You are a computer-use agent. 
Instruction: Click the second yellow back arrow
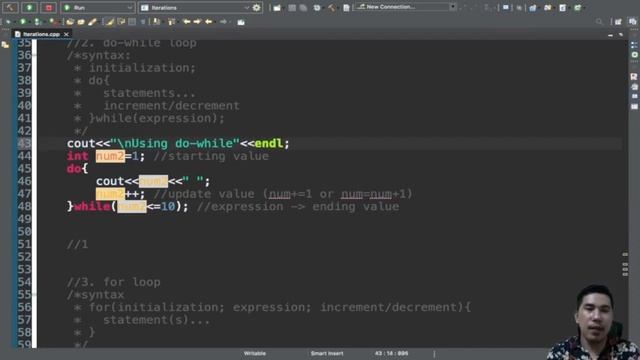[x=209, y=22]
